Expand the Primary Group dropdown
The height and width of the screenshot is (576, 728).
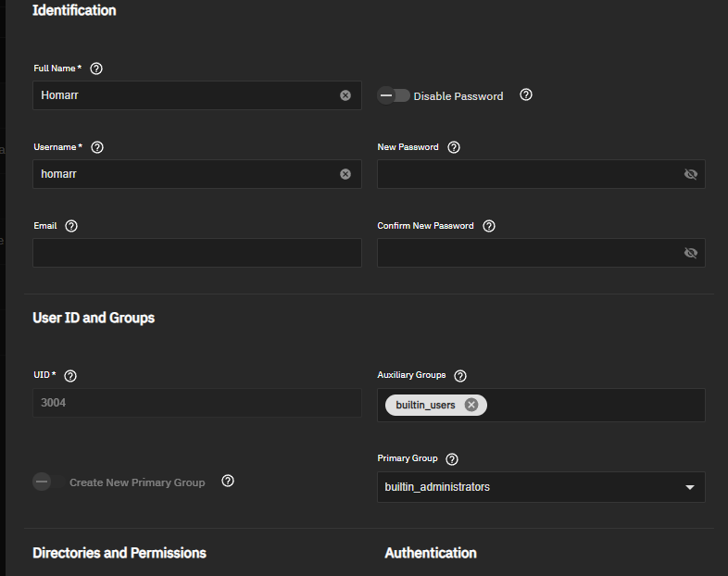pos(689,487)
